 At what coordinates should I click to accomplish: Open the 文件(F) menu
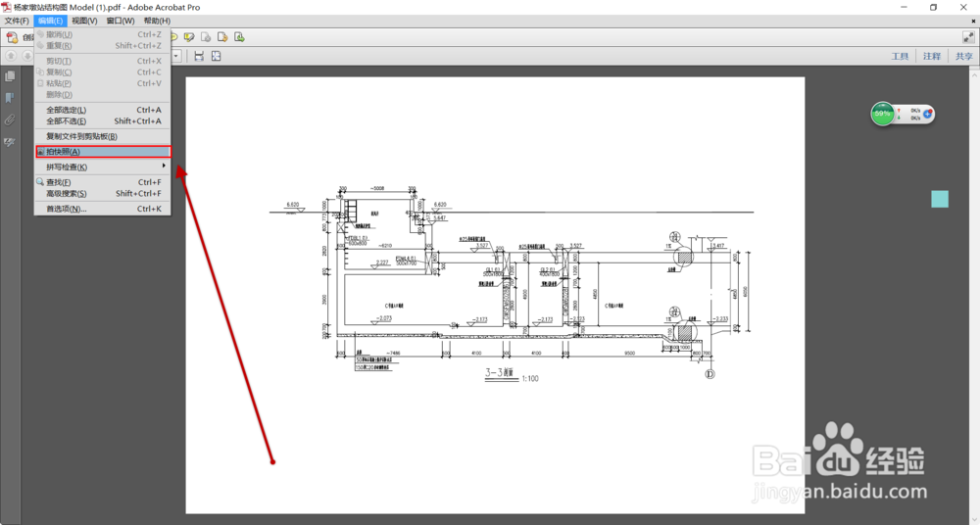[17, 21]
